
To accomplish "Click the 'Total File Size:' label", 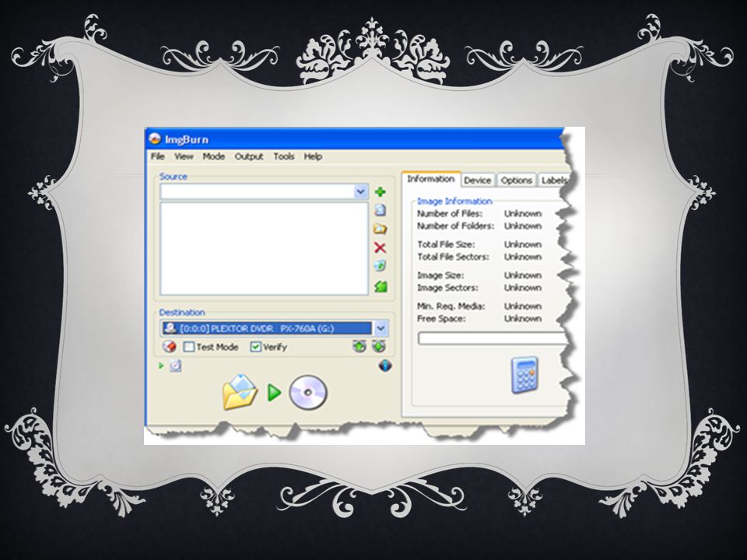I will coord(446,244).
